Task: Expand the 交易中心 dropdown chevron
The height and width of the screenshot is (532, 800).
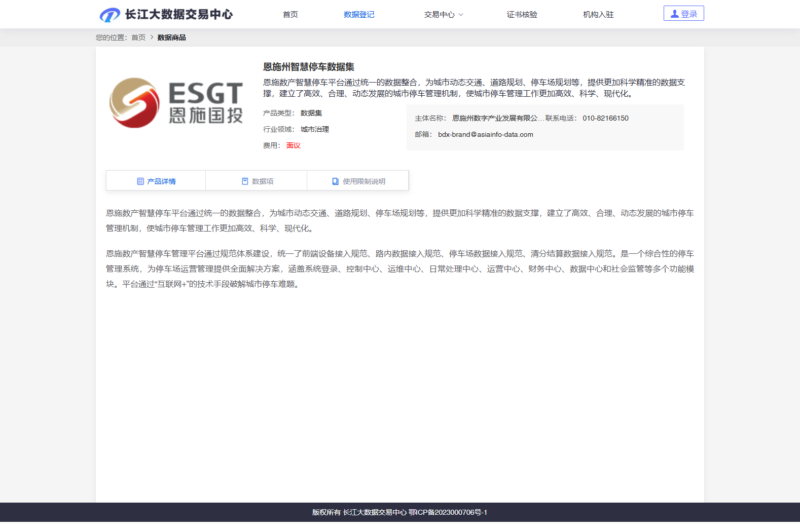Action: (461, 15)
